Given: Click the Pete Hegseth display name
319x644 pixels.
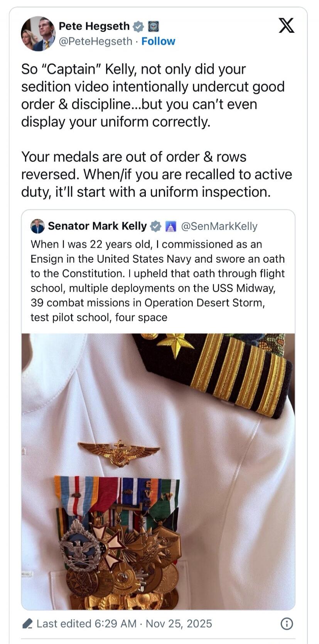Looking at the screenshot, I should 94,26.
